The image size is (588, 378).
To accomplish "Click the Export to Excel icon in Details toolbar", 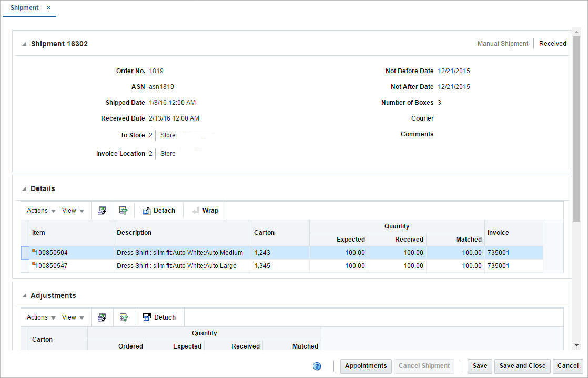I will [x=102, y=211].
